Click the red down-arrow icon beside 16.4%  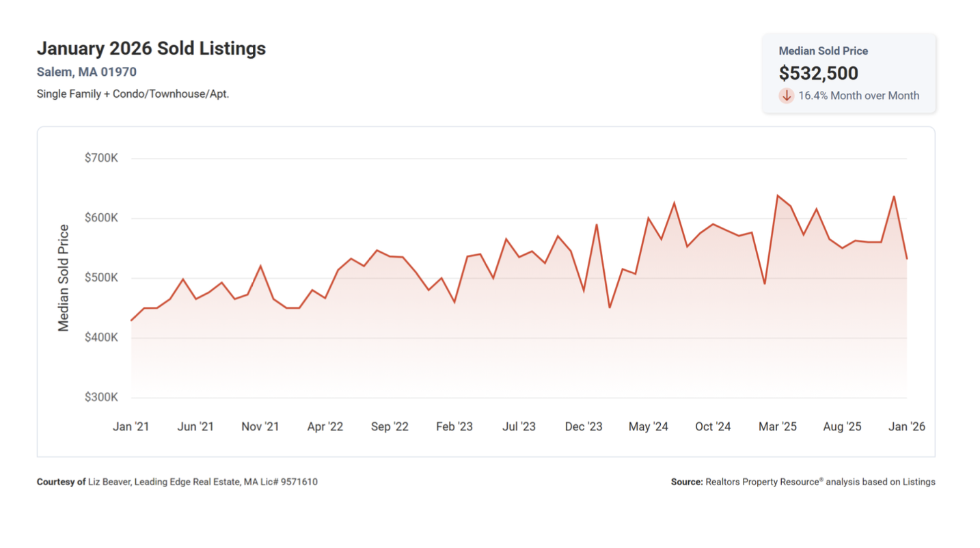[x=786, y=96]
